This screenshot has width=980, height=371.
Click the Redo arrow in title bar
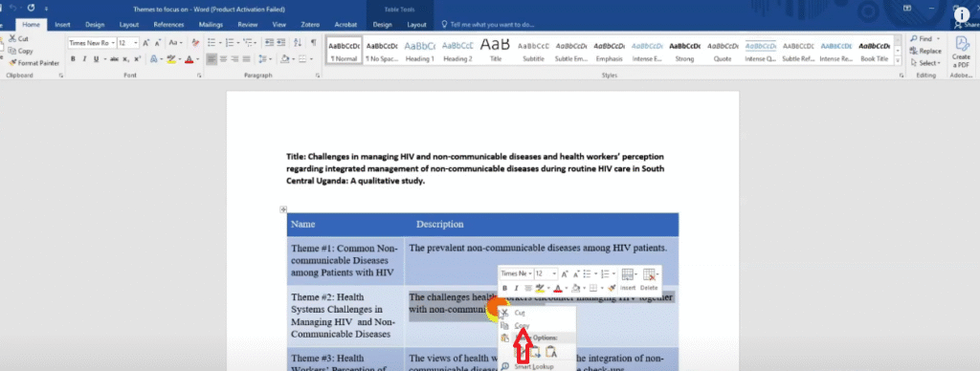pos(31,8)
